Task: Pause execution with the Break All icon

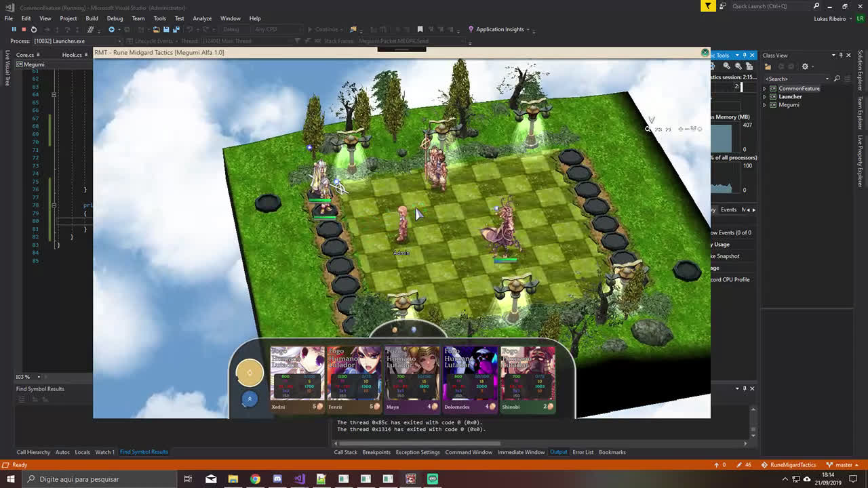Action: click(14, 29)
